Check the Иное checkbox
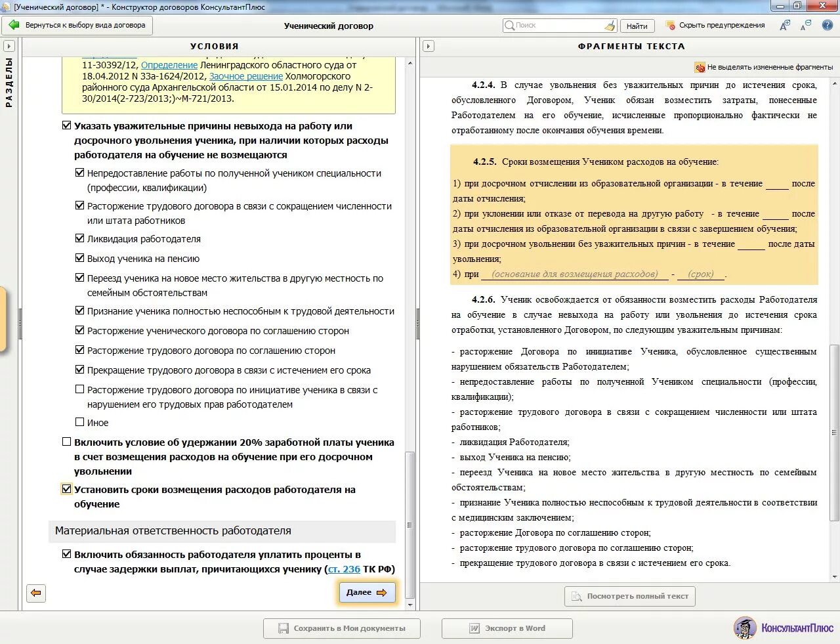The width and height of the screenshot is (840, 644). pyautogui.click(x=79, y=422)
